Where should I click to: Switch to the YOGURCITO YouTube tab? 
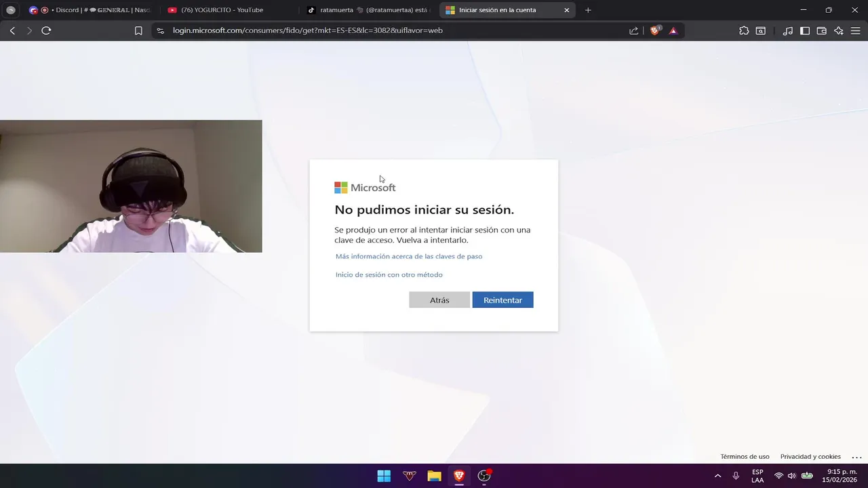[x=229, y=10]
